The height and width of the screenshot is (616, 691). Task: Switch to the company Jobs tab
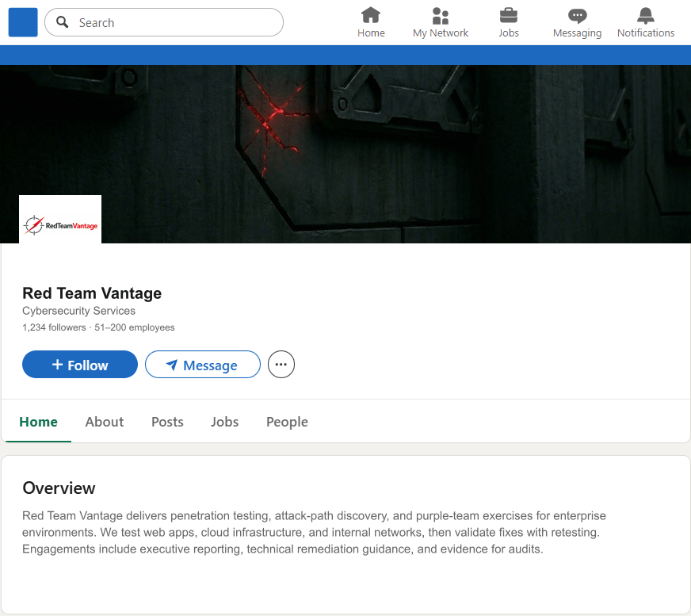(225, 422)
